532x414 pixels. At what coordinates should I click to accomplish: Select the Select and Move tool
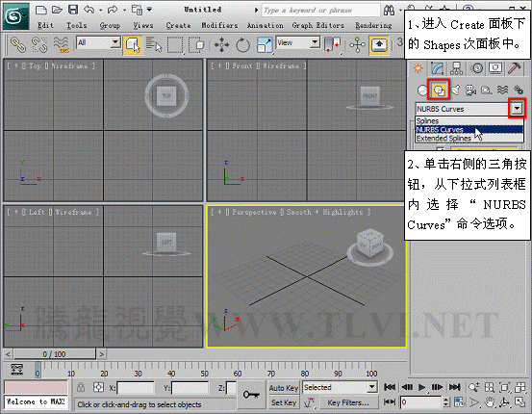pyautogui.click(x=221, y=45)
